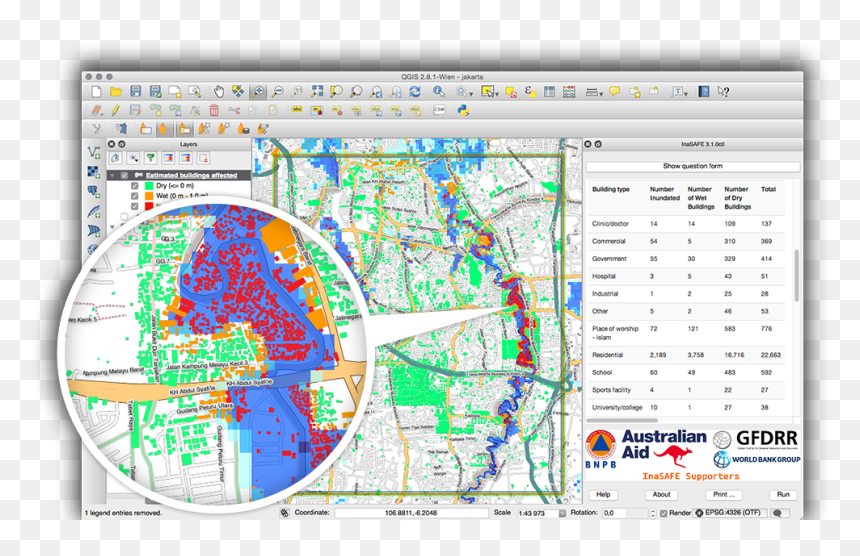Image resolution: width=860 pixels, height=556 pixels.
Task: Click the Add Vector Layer icon
Action: click(94, 152)
